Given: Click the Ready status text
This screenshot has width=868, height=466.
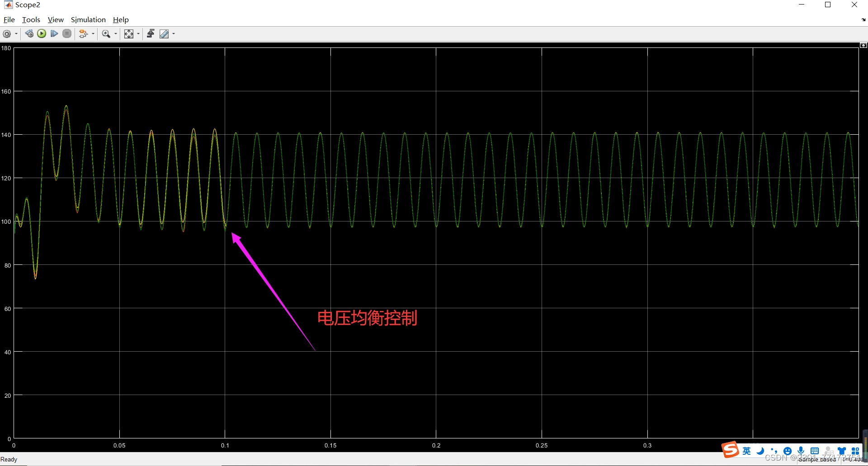Looking at the screenshot, I should [x=9, y=459].
